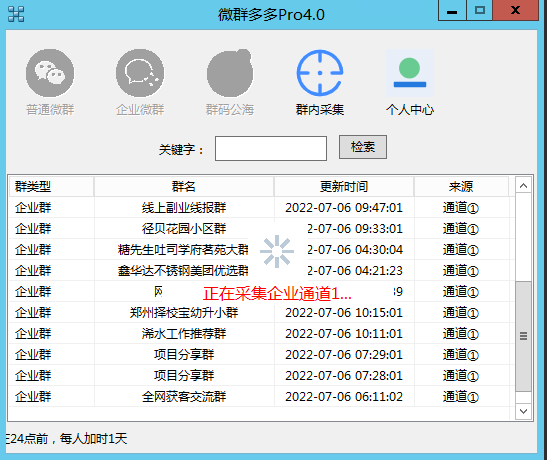Viewport: 547px width, 460px height.
Task: Sort by the 群类型 column header
Action: [x=51, y=187]
